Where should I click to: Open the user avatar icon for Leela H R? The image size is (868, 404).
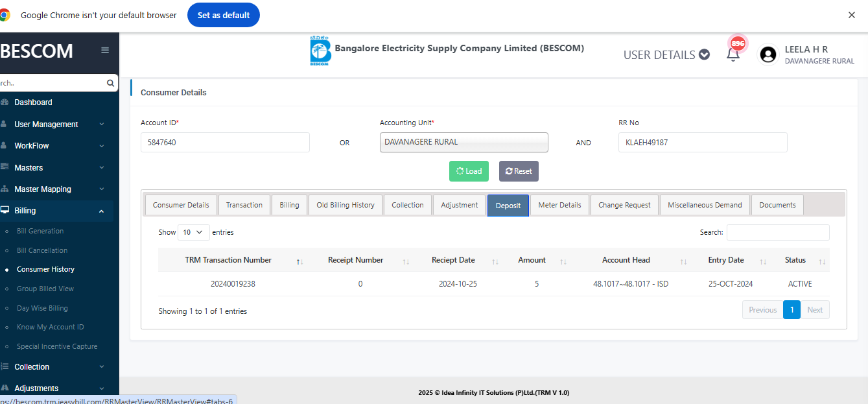(768, 54)
